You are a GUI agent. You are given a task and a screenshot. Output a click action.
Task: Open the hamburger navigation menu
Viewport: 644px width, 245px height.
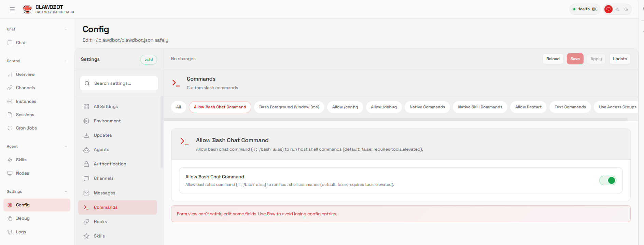coord(12,9)
